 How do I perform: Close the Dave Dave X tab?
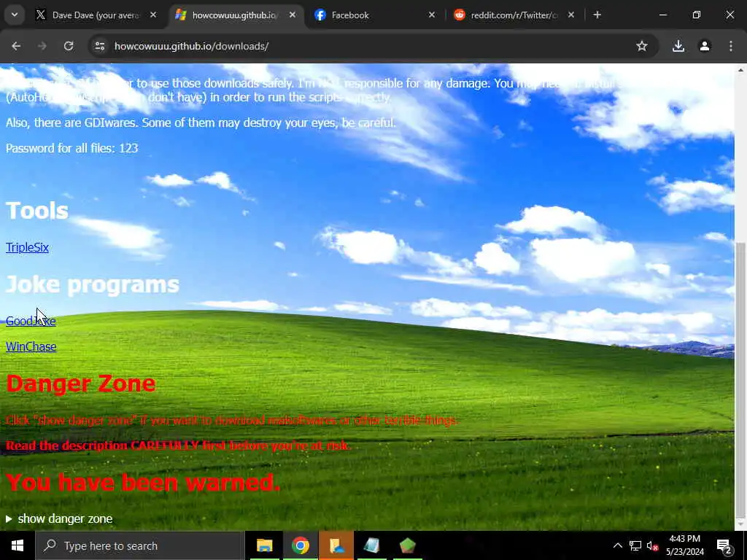153,15
